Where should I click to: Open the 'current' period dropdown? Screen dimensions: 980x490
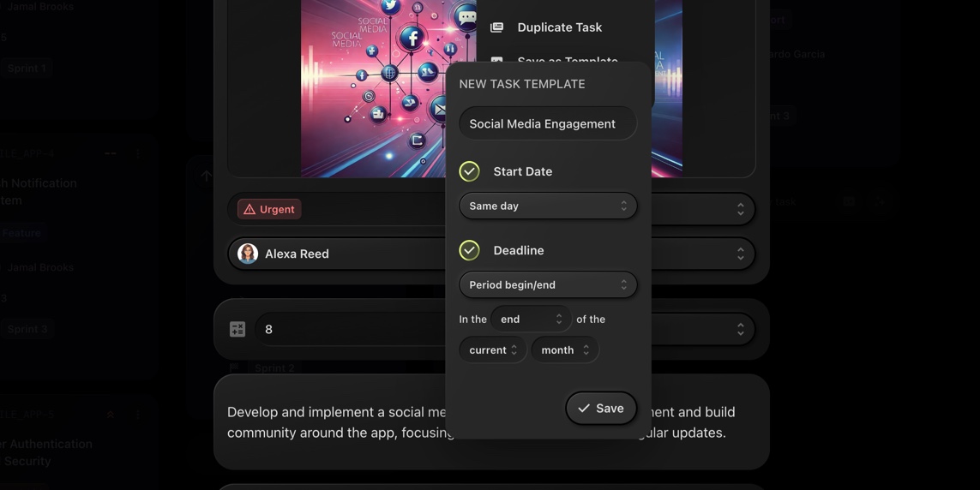(493, 350)
